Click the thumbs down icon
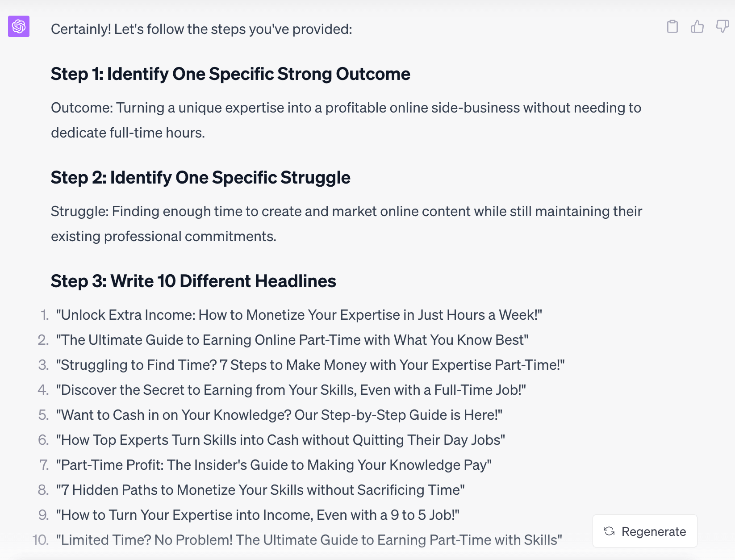The width and height of the screenshot is (735, 560). click(x=722, y=27)
